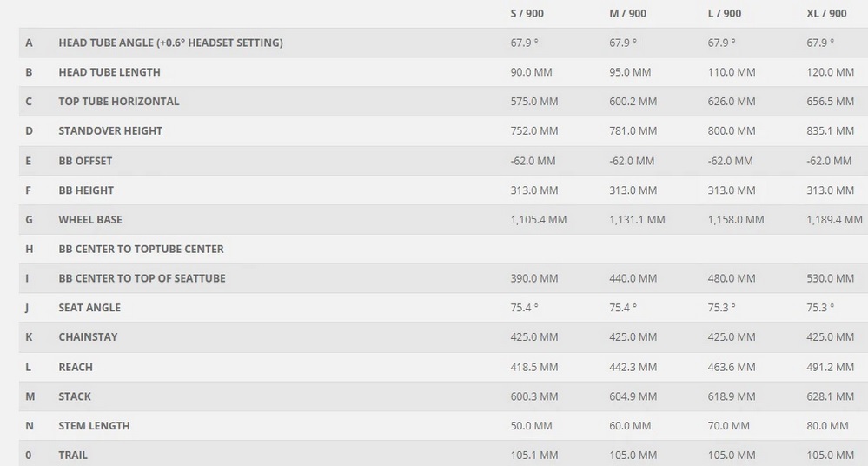The image size is (868, 466).
Task: Select the Standover Height row label
Action: pyautogui.click(x=110, y=130)
